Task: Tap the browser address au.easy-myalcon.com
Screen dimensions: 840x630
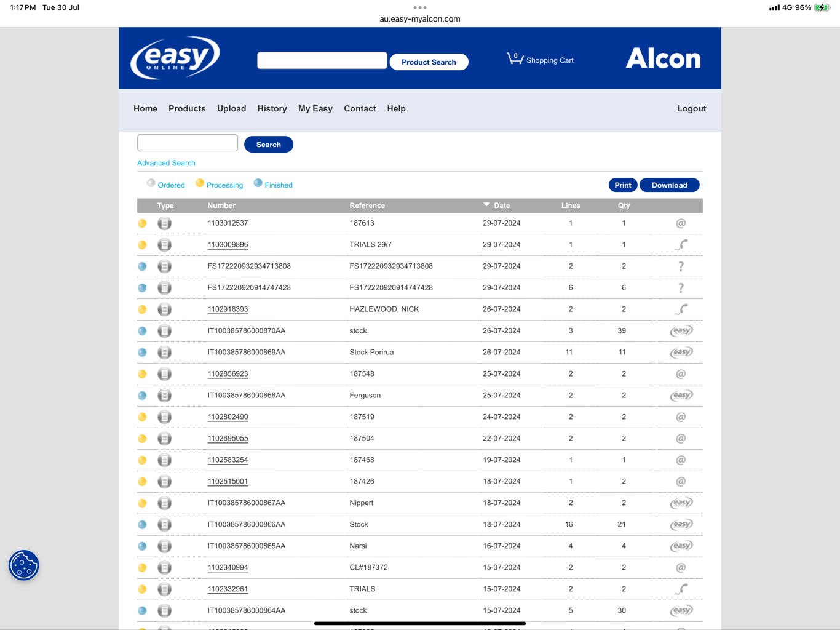Action: [420, 19]
